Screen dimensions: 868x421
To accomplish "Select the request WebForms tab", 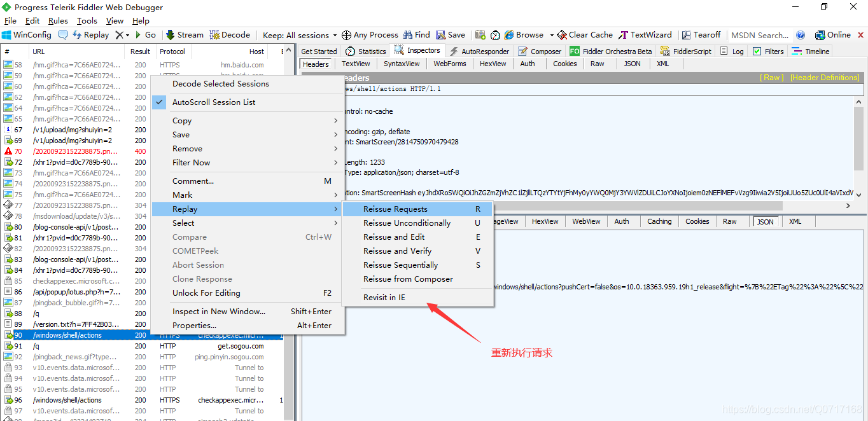I will (x=450, y=64).
